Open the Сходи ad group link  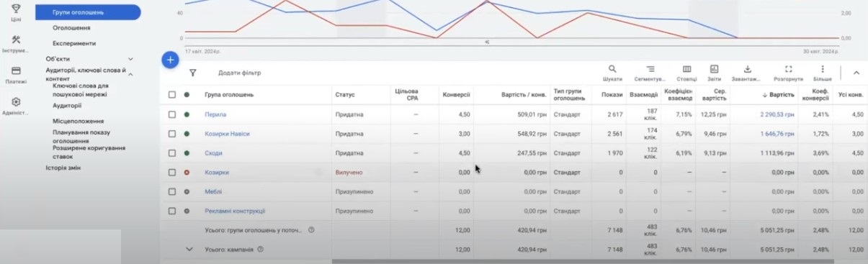tap(213, 153)
